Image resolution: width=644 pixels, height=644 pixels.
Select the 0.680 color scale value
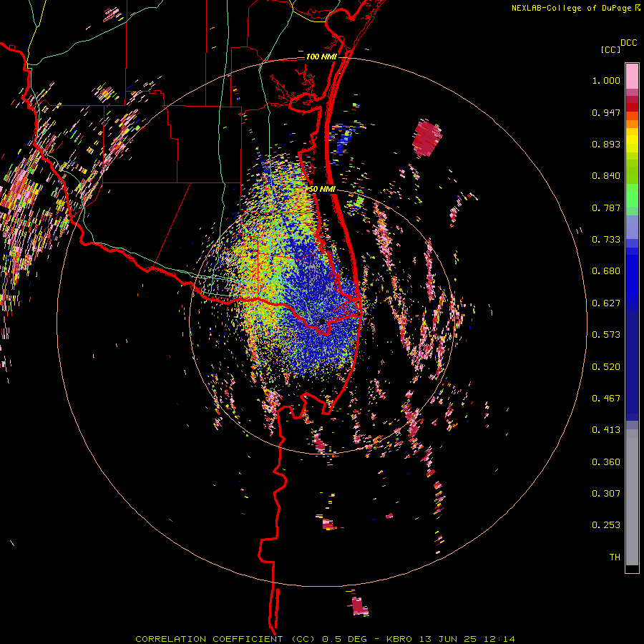click(x=606, y=271)
